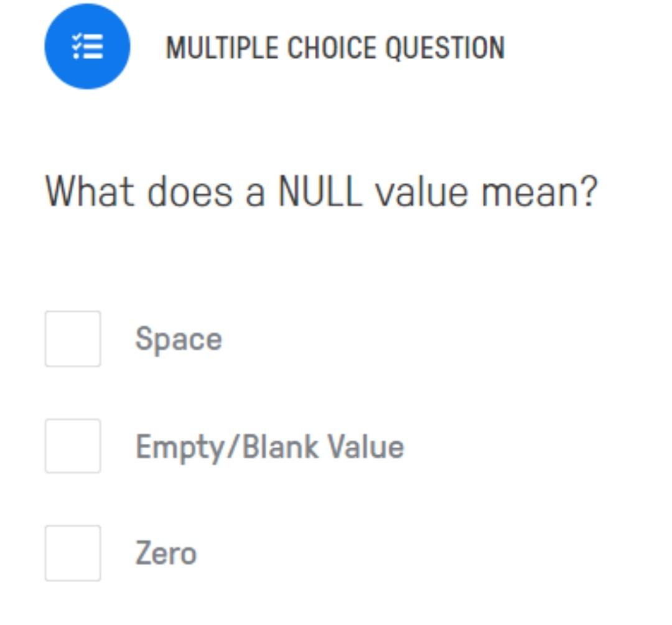The height and width of the screenshot is (625, 672).
Task: Check the Empty/Blank Value checkbox
Action: tap(73, 446)
